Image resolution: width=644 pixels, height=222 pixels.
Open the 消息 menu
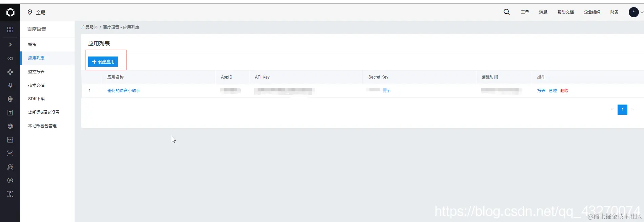[543, 12]
